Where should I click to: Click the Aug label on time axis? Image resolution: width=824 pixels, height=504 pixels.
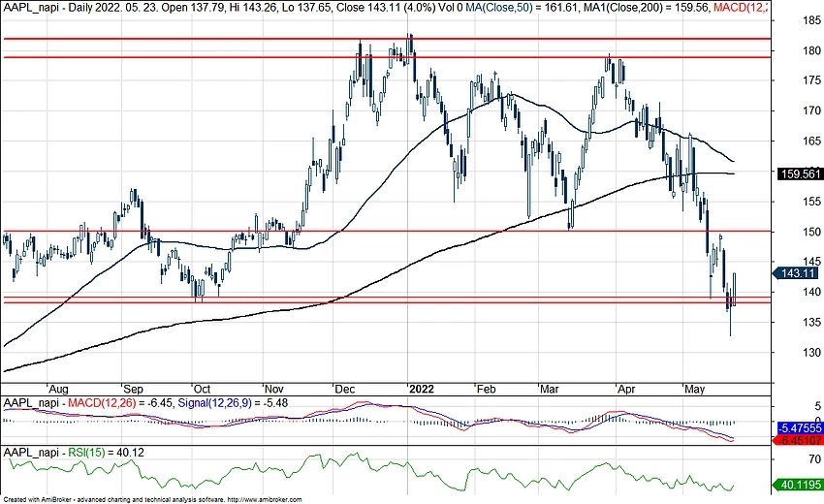58,390
